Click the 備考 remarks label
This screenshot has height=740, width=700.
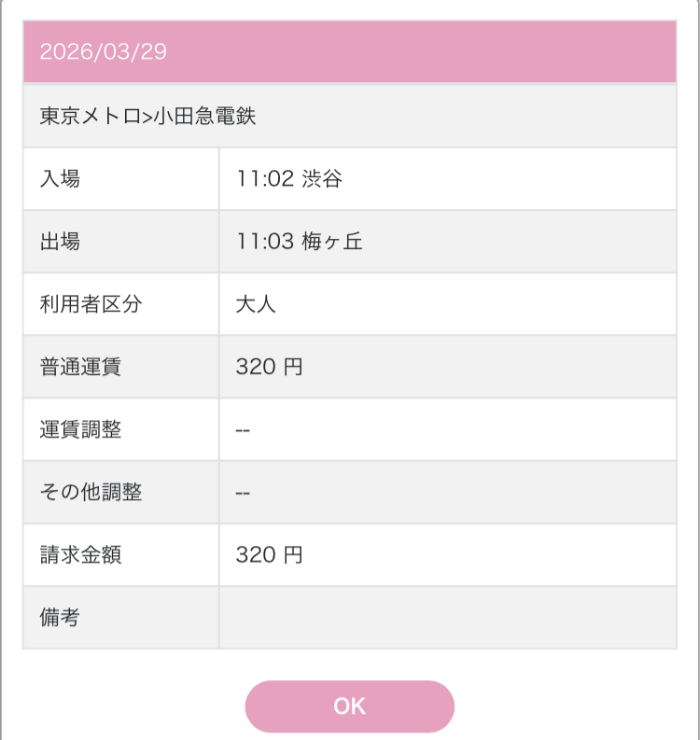pos(60,618)
